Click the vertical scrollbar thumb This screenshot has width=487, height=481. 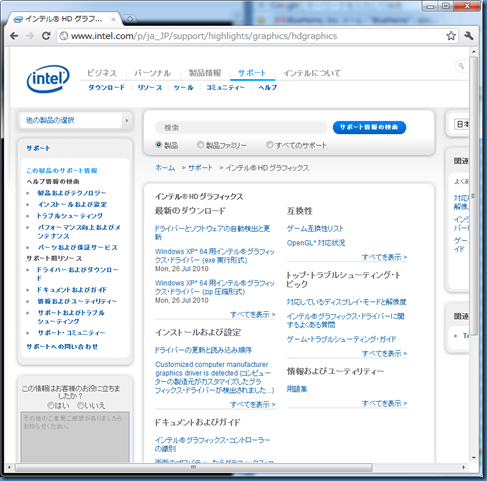point(473,196)
